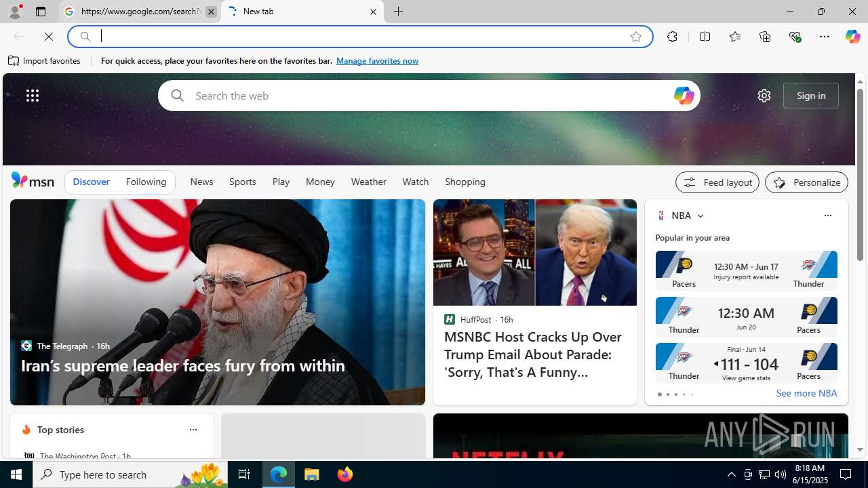Open the News section
Image resolution: width=868 pixels, height=488 pixels.
[x=201, y=182]
